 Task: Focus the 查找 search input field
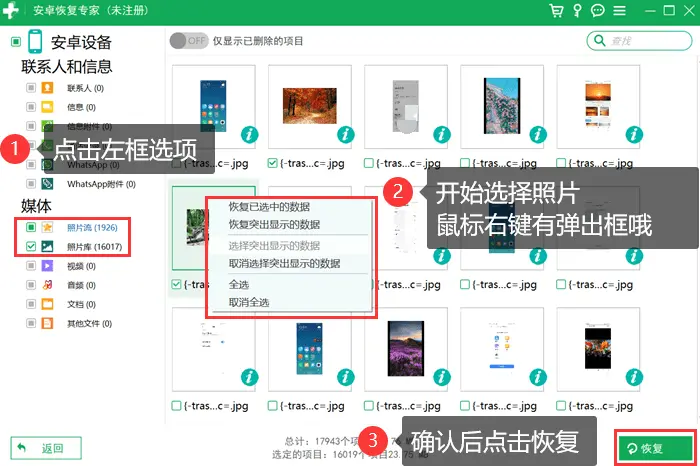(x=639, y=41)
